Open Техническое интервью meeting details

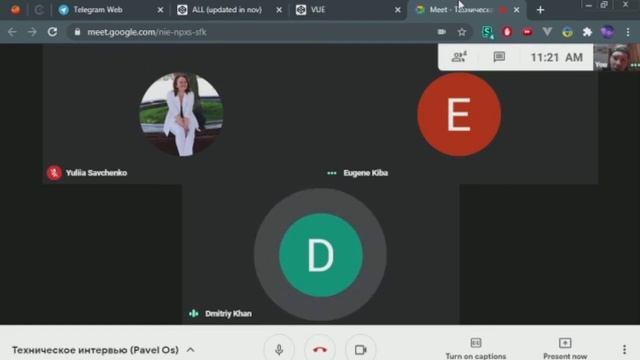(95, 350)
